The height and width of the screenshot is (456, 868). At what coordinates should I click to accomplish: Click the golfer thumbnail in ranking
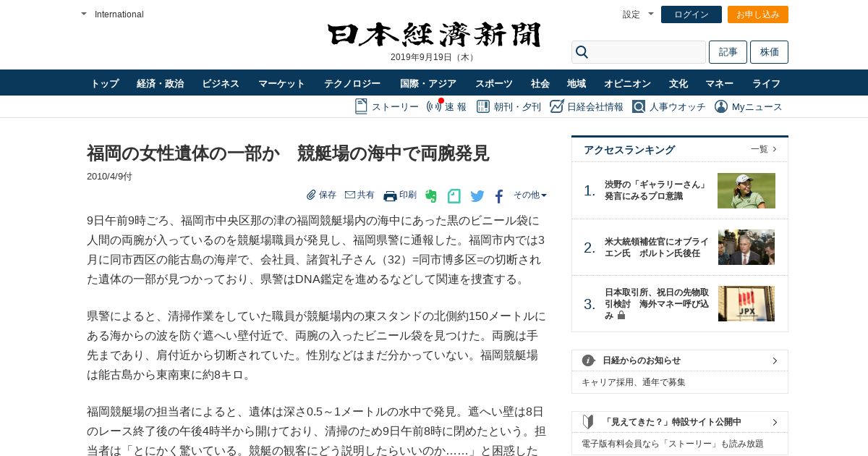pyautogui.click(x=746, y=190)
